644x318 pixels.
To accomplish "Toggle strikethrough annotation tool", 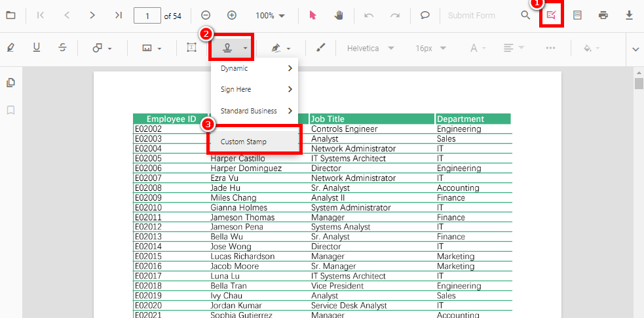I will click(62, 48).
